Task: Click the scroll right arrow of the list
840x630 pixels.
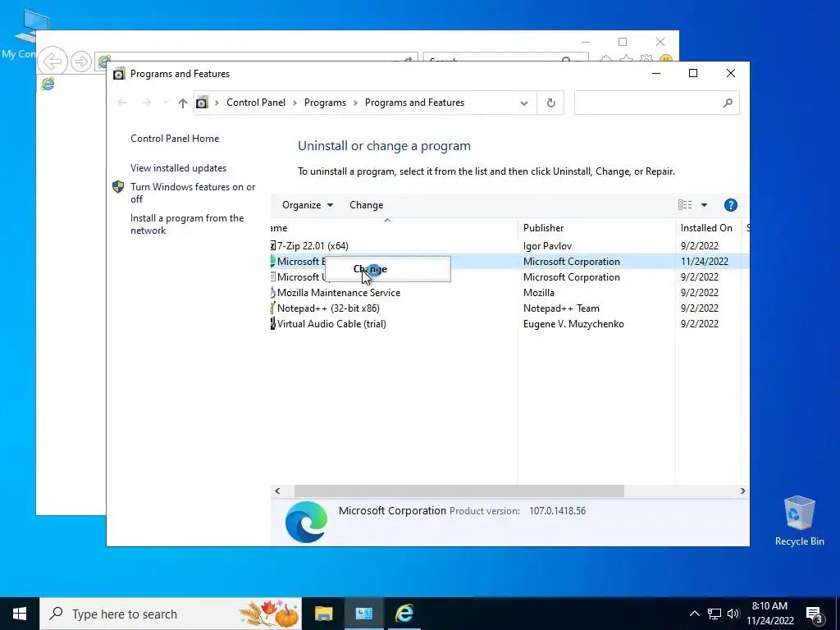Action: coord(742,491)
